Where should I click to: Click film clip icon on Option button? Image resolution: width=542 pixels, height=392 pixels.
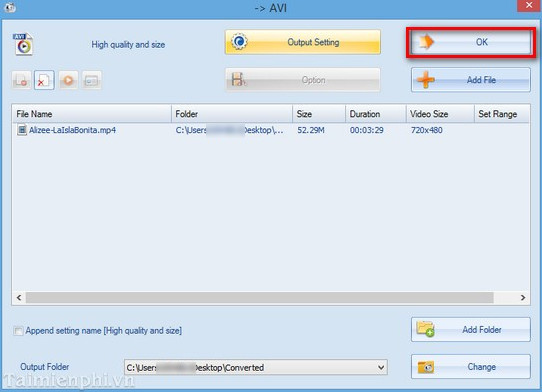tap(239, 80)
